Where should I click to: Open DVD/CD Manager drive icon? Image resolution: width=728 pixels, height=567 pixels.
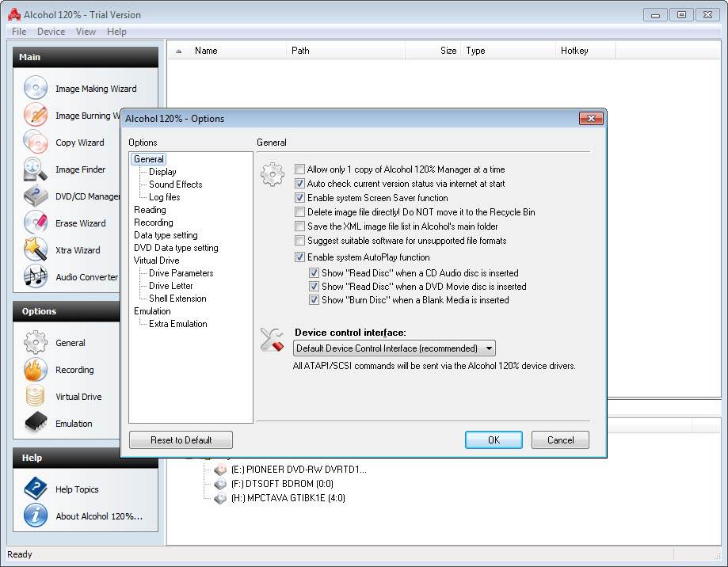click(x=36, y=196)
